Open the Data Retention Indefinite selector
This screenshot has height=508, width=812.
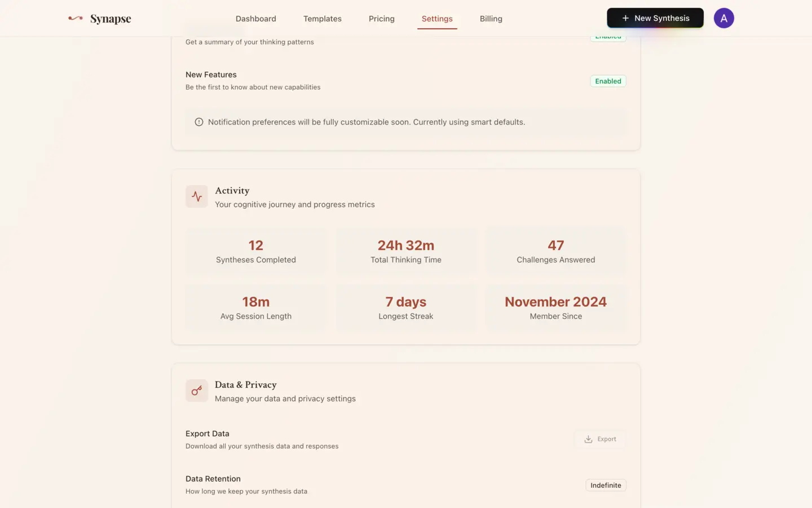[606, 485]
